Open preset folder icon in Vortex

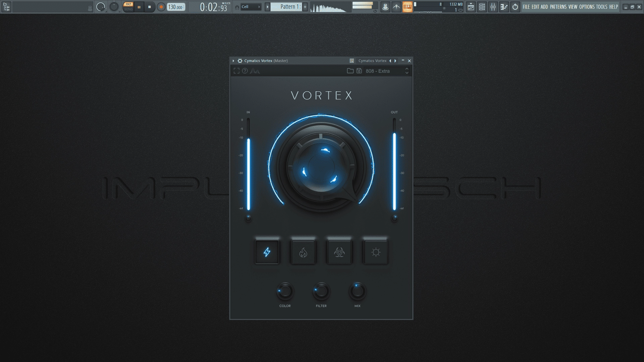tap(350, 71)
